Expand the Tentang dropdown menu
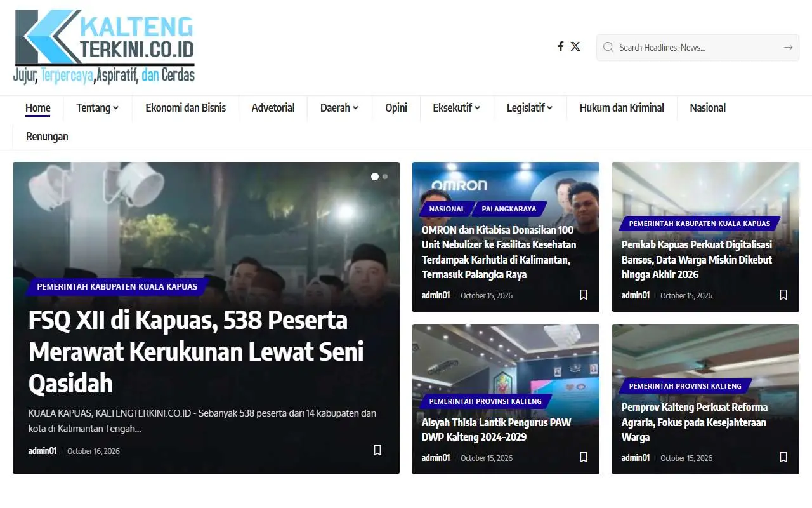 pos(98,108)
